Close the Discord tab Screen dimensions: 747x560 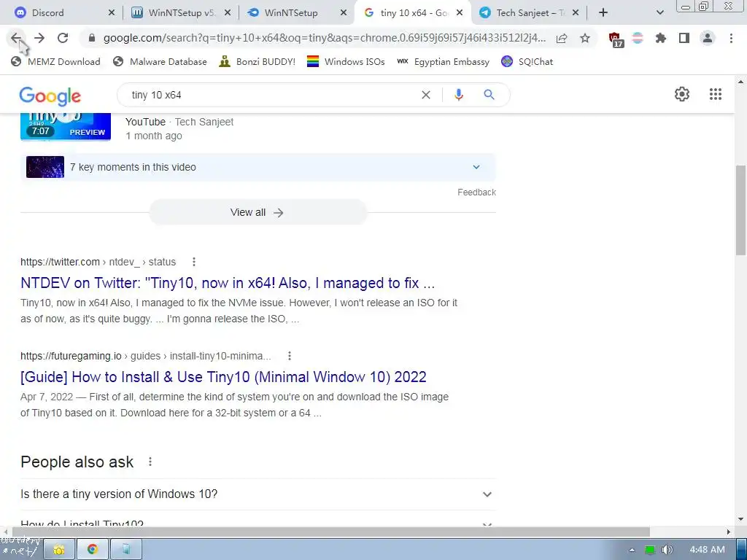pyautogui.click(x=112, y=13)
